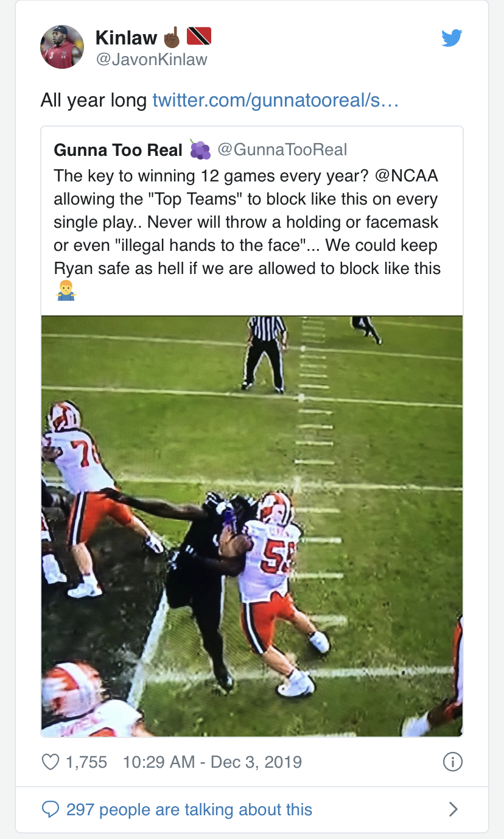Like the tweet via heart icon
504x839 pixels.
pyautogui.click(x=51, y=762)
